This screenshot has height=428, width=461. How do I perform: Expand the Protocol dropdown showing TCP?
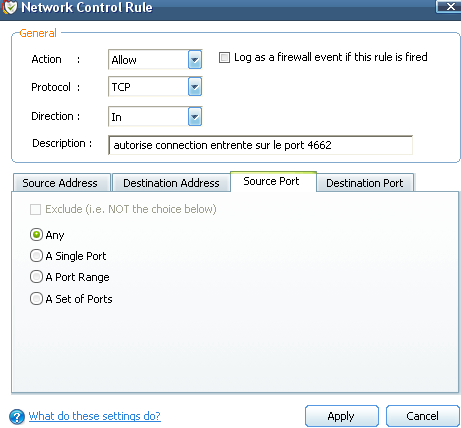[195, 87]
